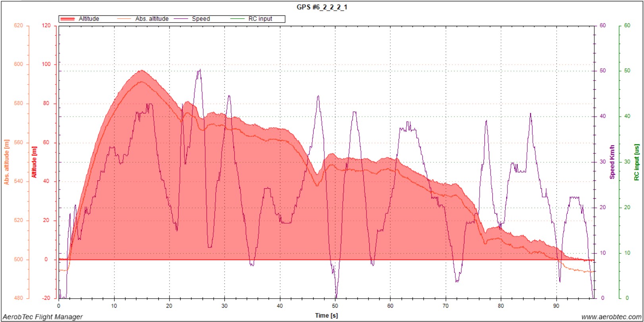The image size is (644, 322).
Task: Click the red Altitude [m] axis title
Action: point(35,162)
